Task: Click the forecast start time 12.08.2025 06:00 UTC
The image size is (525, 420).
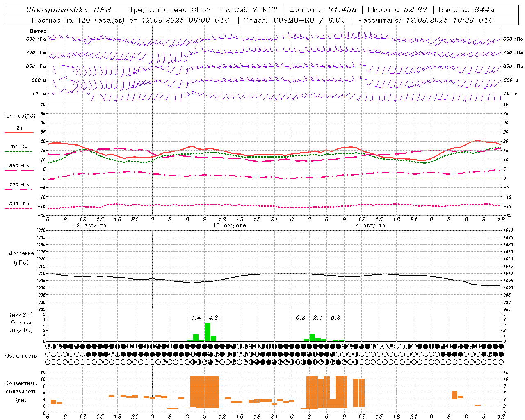Action: pyautogui.click(x=185, y=20)
